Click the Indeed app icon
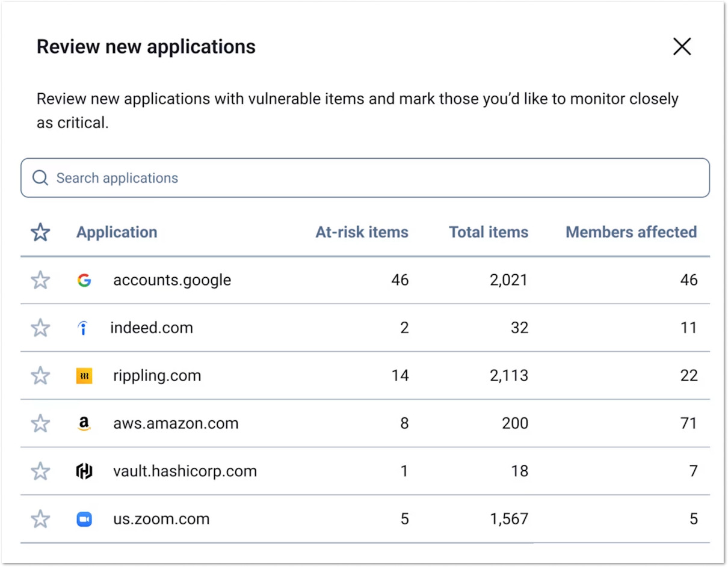 point(84,328)
